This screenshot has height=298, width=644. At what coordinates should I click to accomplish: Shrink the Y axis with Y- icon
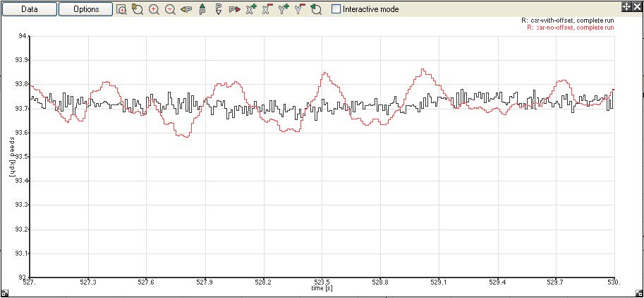[299, 10]
